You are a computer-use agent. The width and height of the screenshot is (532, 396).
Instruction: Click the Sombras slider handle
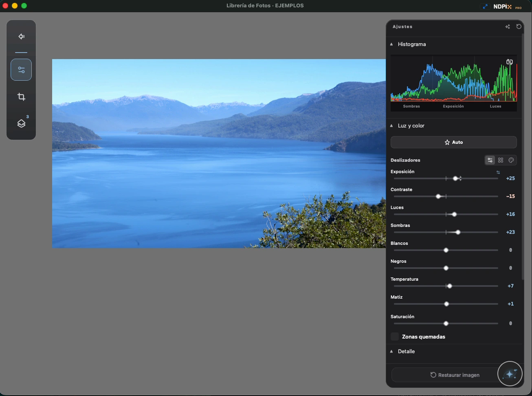pyautogui.click(x=458, y=232)
